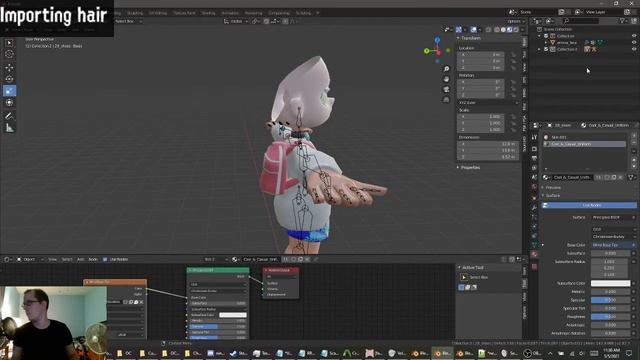
Task: Open the View menu in node editor
Action: pyautogui.click(x=53, y=260)
